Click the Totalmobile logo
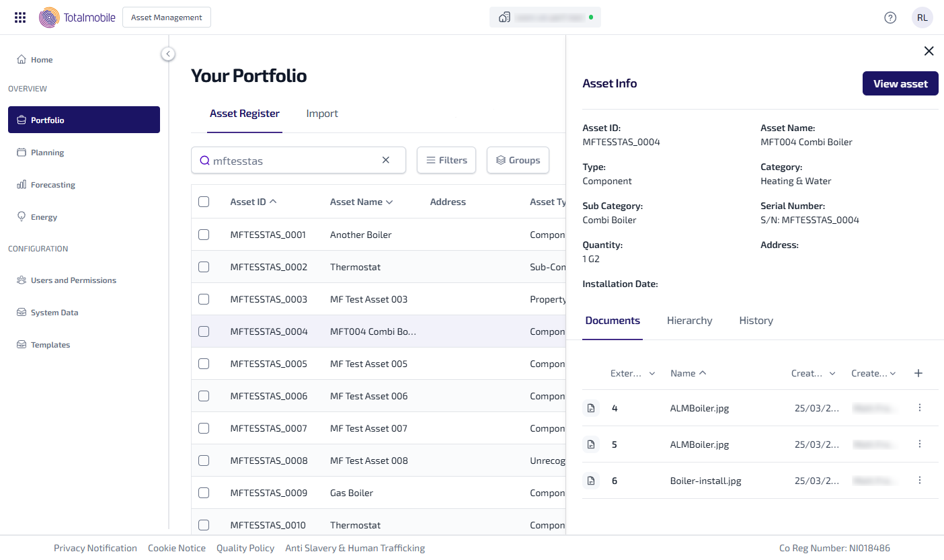Screen dimensions: 944x560 [77, 17]
